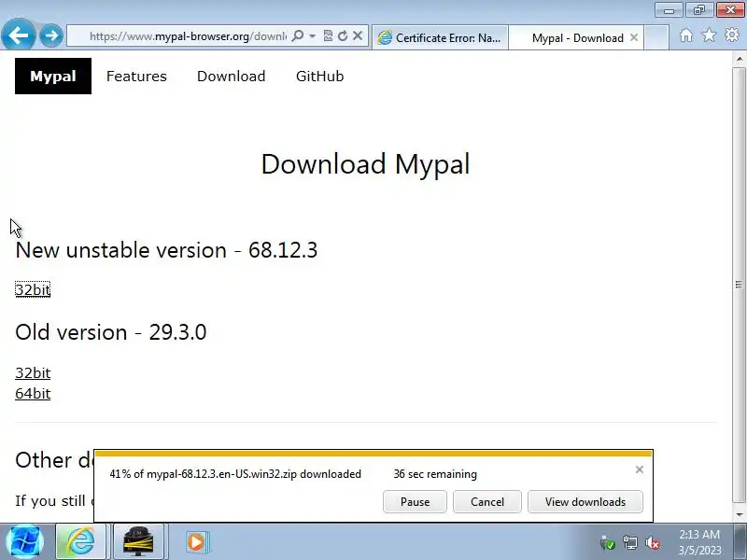747x560 pixels.
Task: Download the 32bit unstable version 68.12.3
Action: coord(33,289)
